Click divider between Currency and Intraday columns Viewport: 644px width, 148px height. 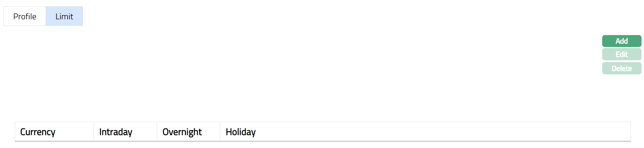point(93,132)
